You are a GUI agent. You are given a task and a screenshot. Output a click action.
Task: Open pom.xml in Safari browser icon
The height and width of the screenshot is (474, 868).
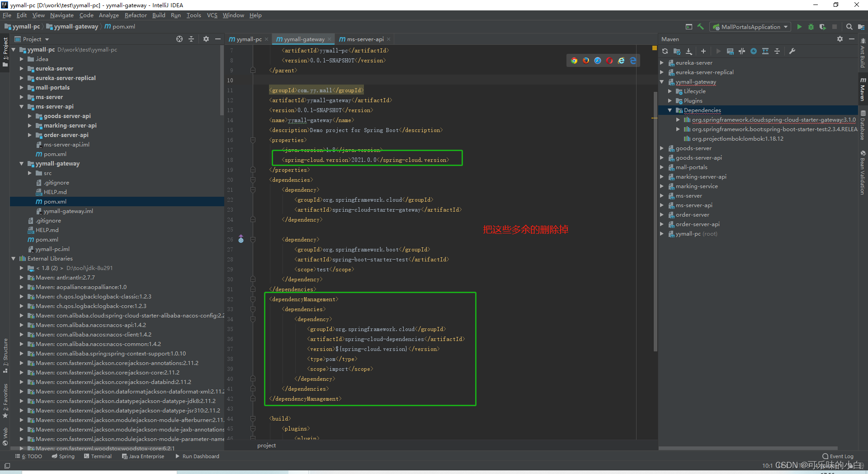point(598,61)
